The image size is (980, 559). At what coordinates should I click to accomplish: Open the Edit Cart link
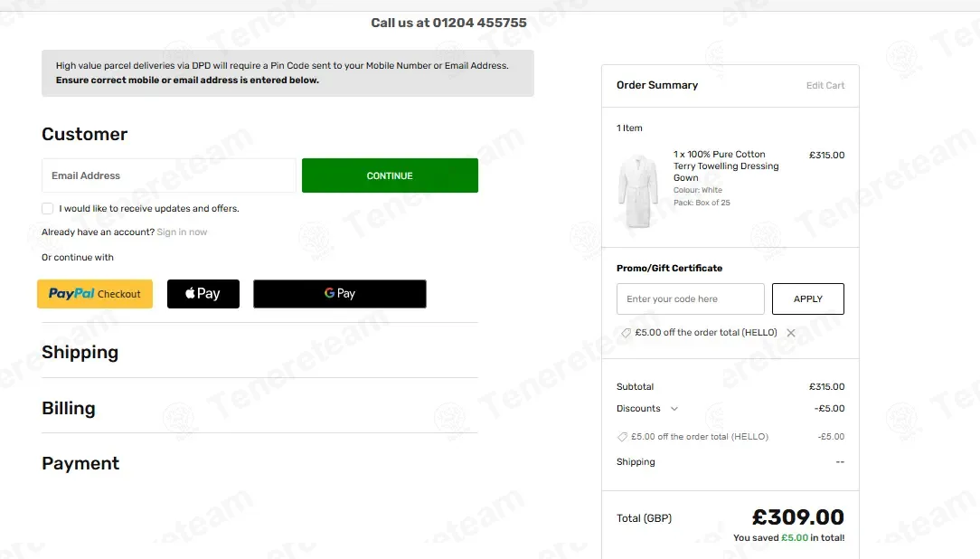(x=825, y=86)
